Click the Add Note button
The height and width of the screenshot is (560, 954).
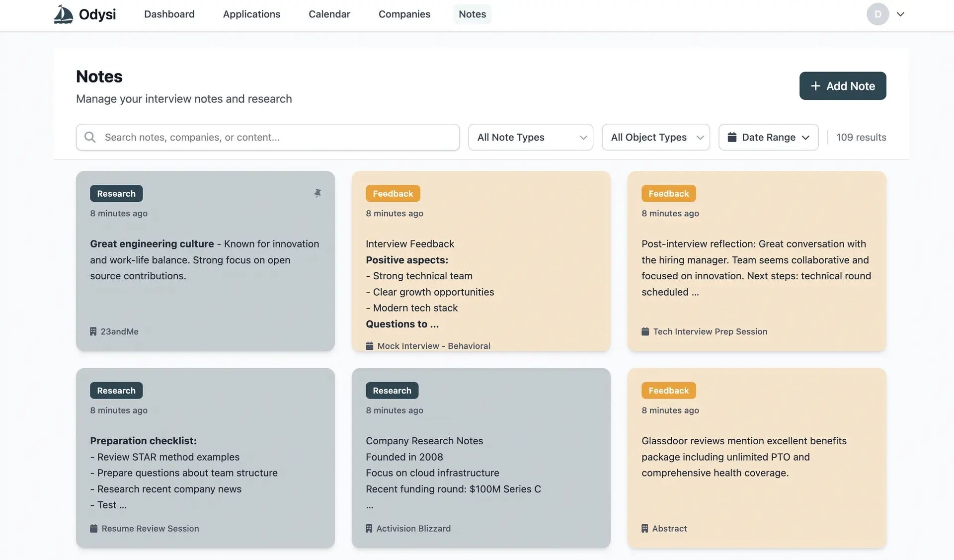843,86
